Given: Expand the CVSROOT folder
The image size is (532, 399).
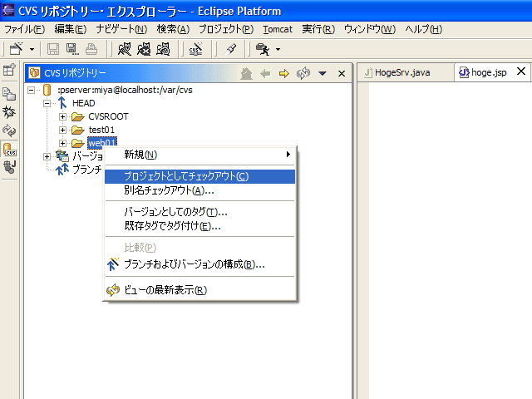Looking at the screenshot, I should [62, 116].
